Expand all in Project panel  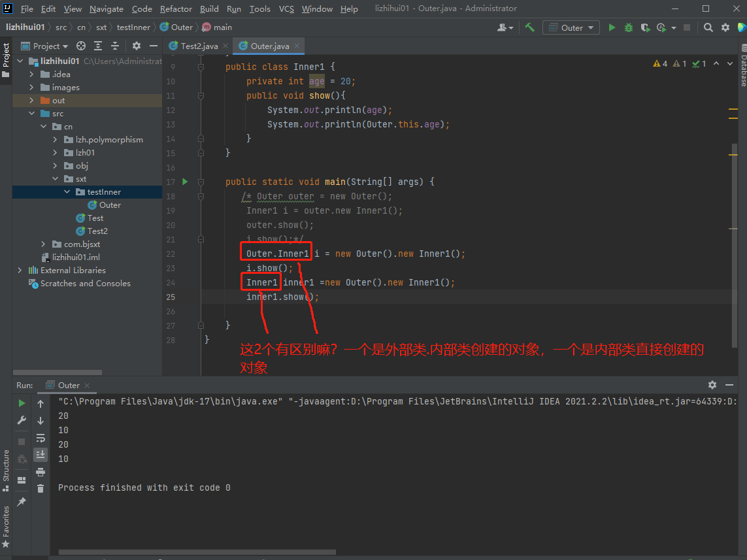pyautogui.click(x=97, y=46)
